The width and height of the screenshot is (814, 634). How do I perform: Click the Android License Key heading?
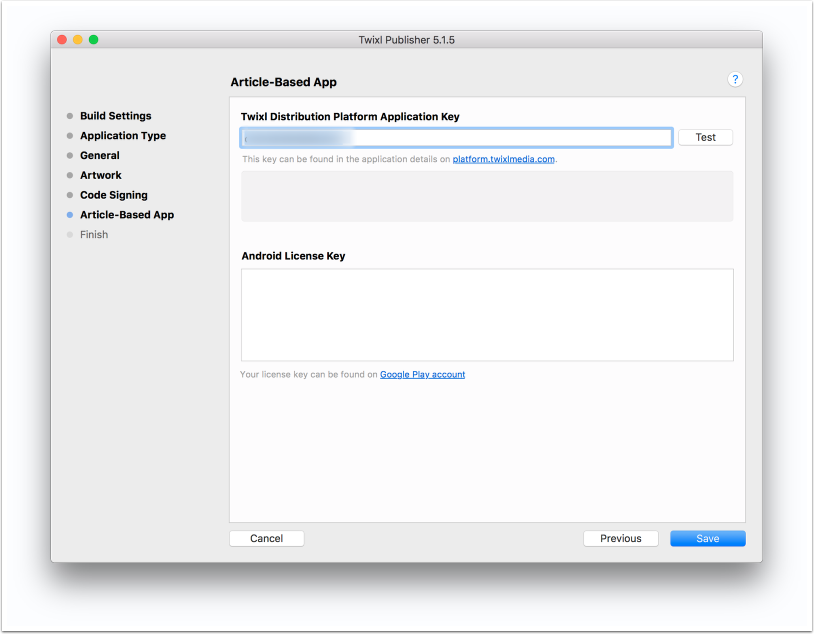(293, 256)
